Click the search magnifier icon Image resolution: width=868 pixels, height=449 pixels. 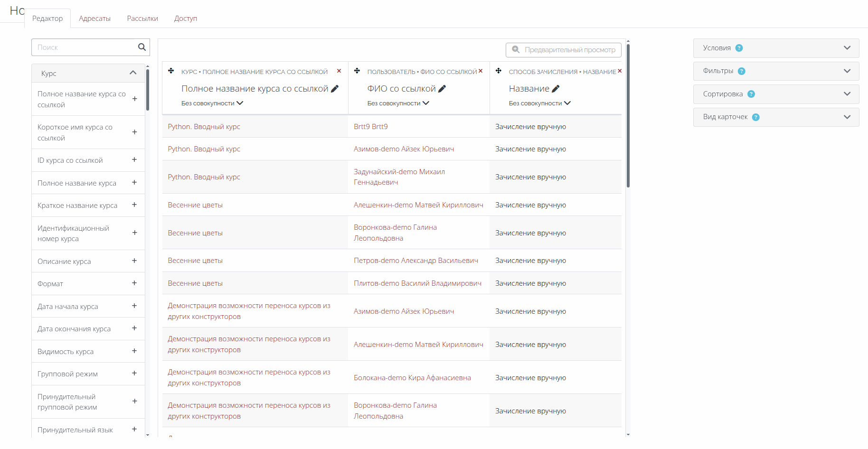(x=142, y=47)
